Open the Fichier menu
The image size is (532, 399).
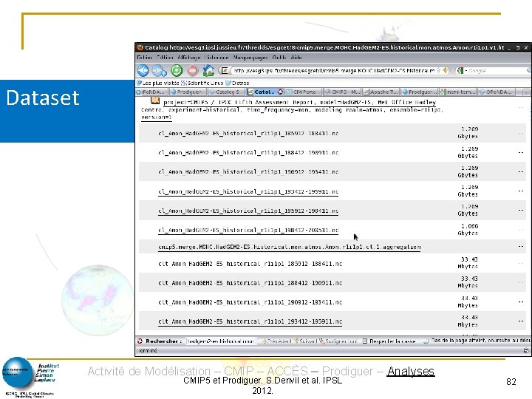tap(145, 58)
